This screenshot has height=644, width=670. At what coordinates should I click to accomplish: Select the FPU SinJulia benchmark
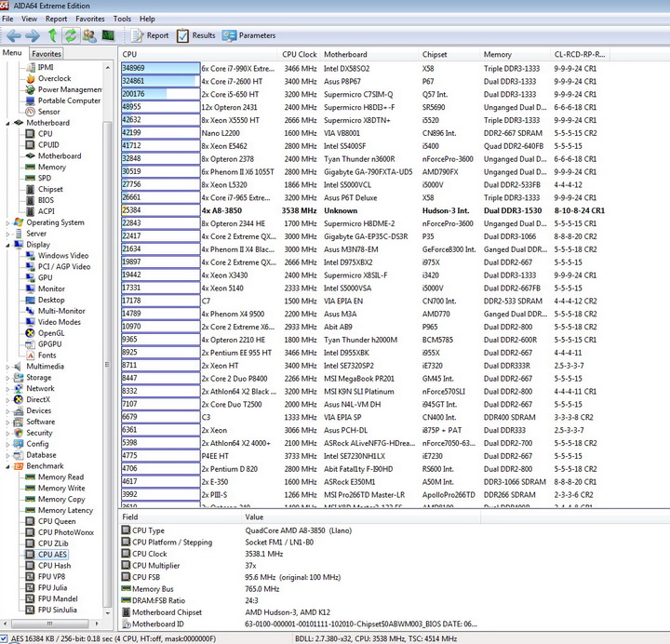[51, 610]
